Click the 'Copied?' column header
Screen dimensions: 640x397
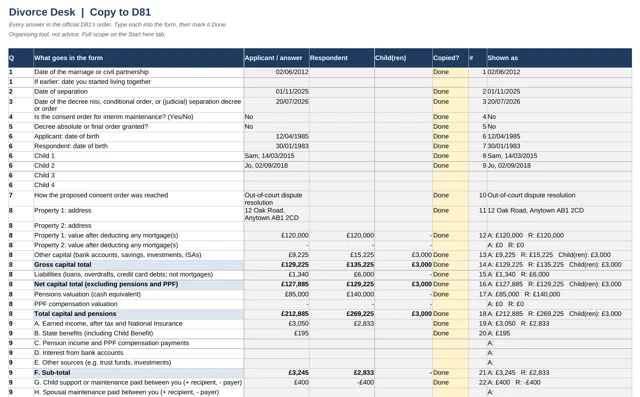tap(450, 58)
